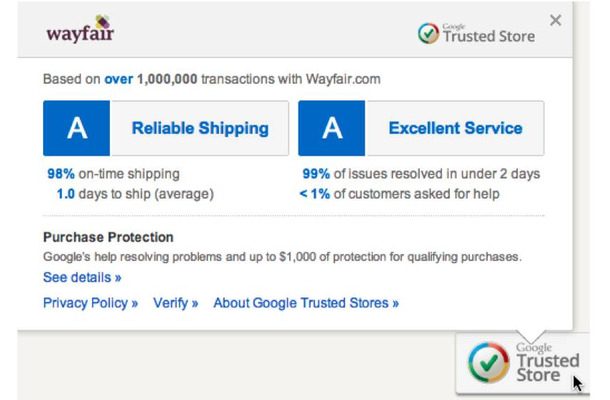
Task: Click the 98% on-time shipping statistic
Action: 113,174
